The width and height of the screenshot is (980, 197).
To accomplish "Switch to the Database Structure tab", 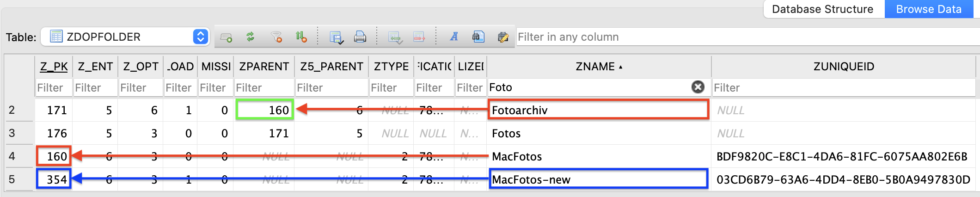I will coord(822,9).
